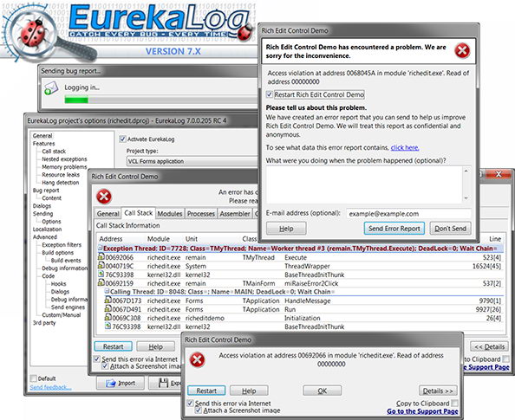The image size is (515, 420).
Task: Toggle Send this error via Internet in call stack window
Action: click(x=97, y=359)
